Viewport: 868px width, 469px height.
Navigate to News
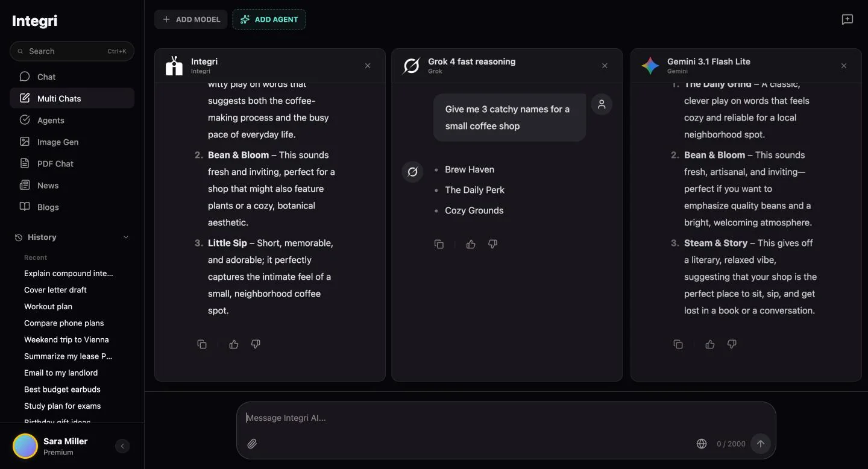pos(72,185)
